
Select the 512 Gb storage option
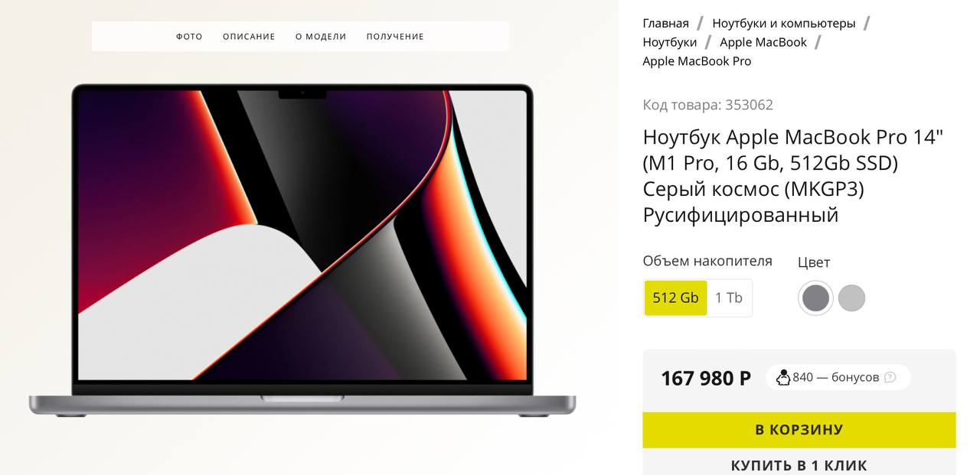pos(675,298)
